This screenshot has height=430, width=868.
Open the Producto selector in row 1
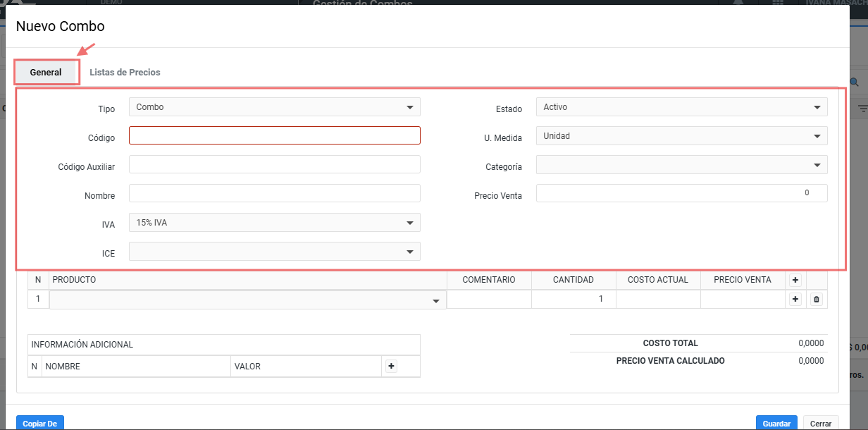coord(247,300)
